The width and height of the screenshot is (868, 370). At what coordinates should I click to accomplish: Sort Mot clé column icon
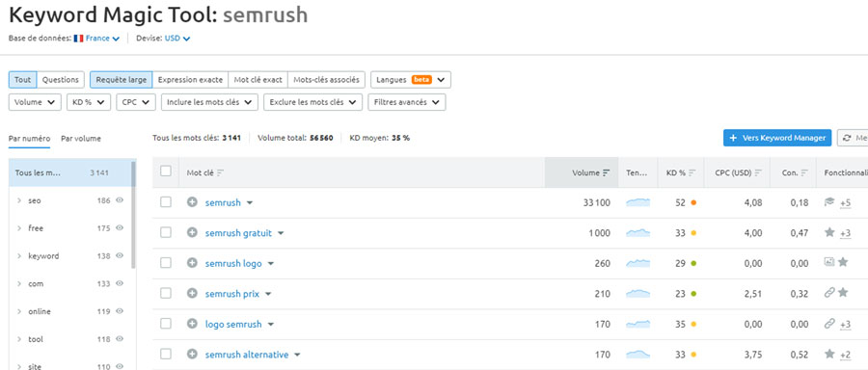220,172
